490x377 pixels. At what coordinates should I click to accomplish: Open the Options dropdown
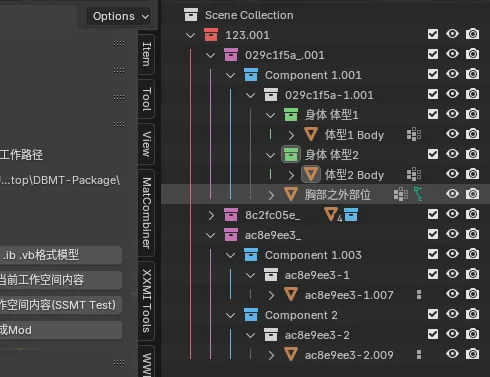(119, 16)
